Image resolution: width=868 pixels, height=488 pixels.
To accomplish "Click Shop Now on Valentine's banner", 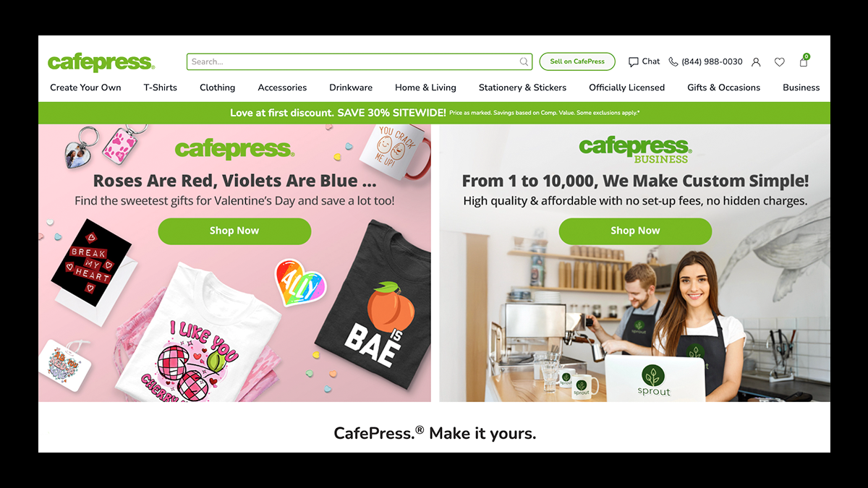I will pos(234,231).
